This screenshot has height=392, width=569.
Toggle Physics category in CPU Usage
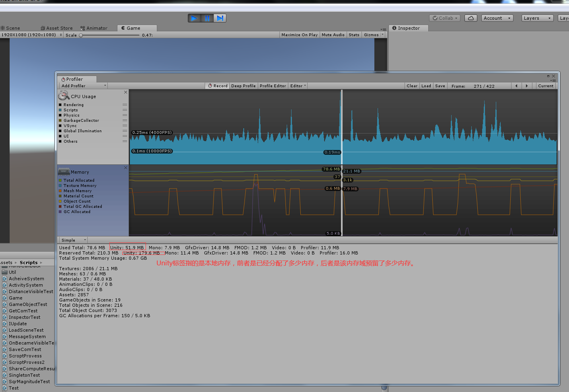tap(60, 115)
